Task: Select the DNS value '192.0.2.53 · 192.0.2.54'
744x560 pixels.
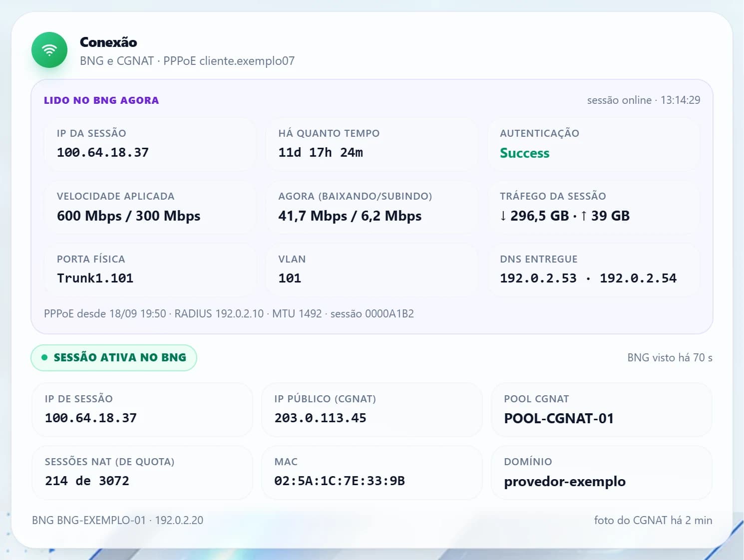Action: coord(588,279)
